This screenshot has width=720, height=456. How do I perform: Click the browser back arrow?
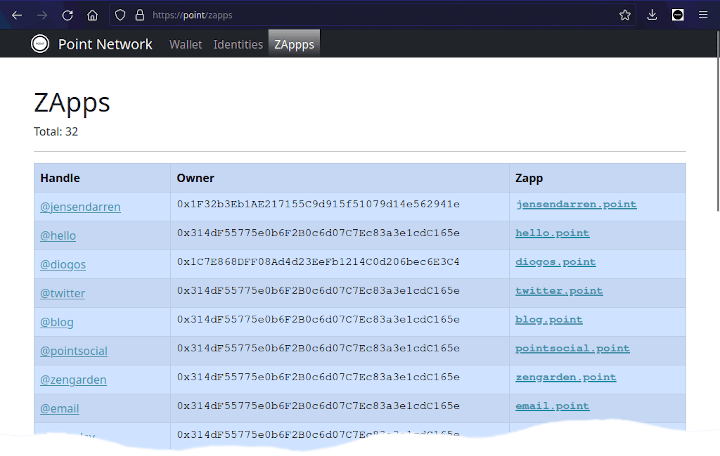pos(16,15)
